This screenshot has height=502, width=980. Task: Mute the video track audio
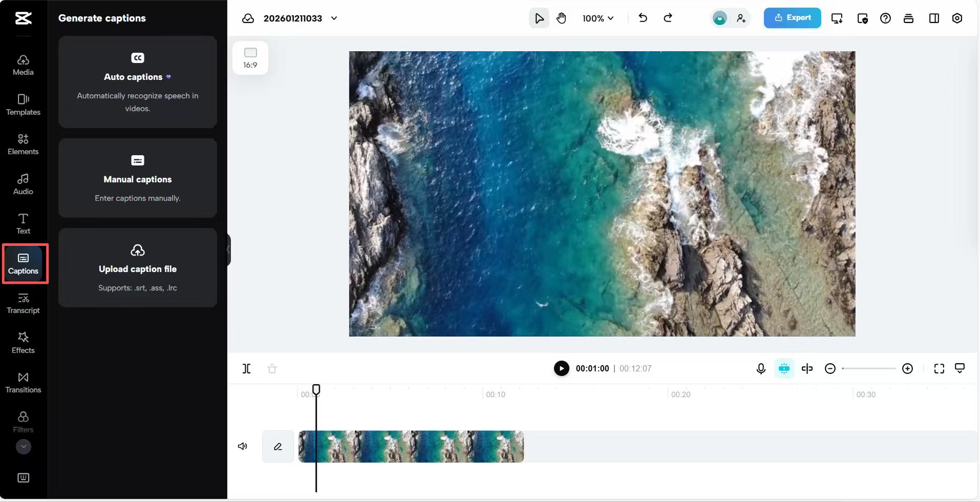click(x=242, y=446)
